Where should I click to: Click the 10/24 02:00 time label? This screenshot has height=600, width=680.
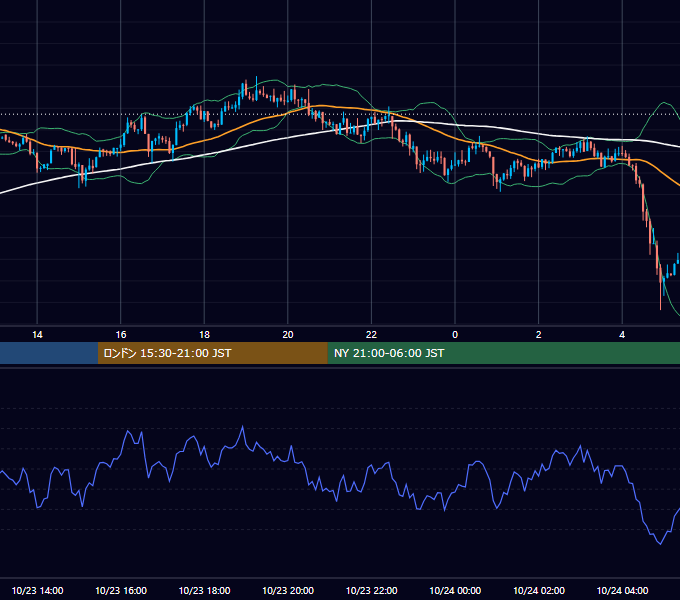pos(539,590)
